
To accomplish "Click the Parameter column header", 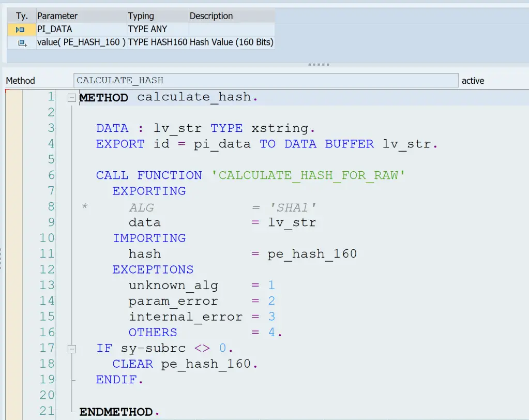I will pyautogui.click(x=81, y=16).
